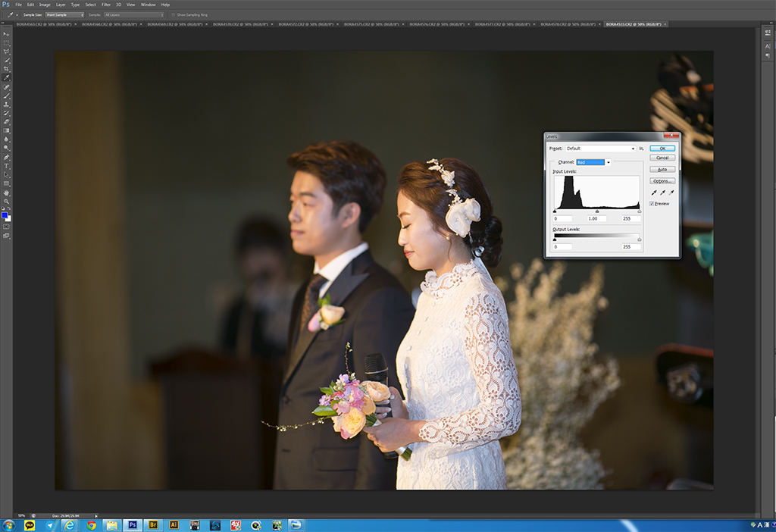Screen dimensions: 776x532
Task: Click the set black point eyedropper
Action: [654, 192]
